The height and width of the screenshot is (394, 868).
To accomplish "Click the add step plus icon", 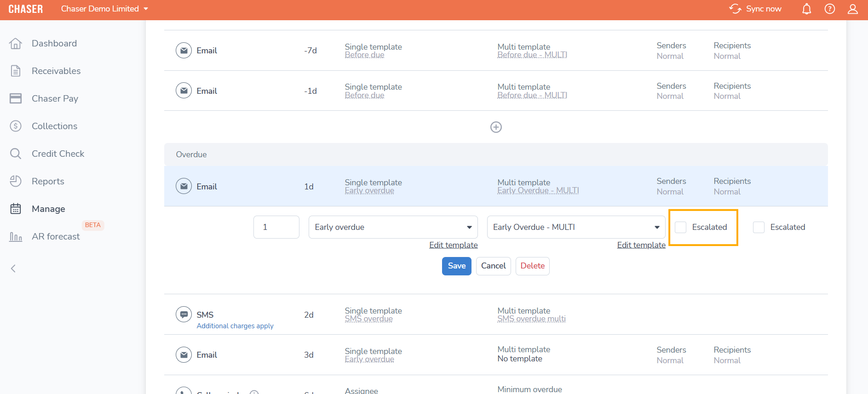I will (496, 127).
